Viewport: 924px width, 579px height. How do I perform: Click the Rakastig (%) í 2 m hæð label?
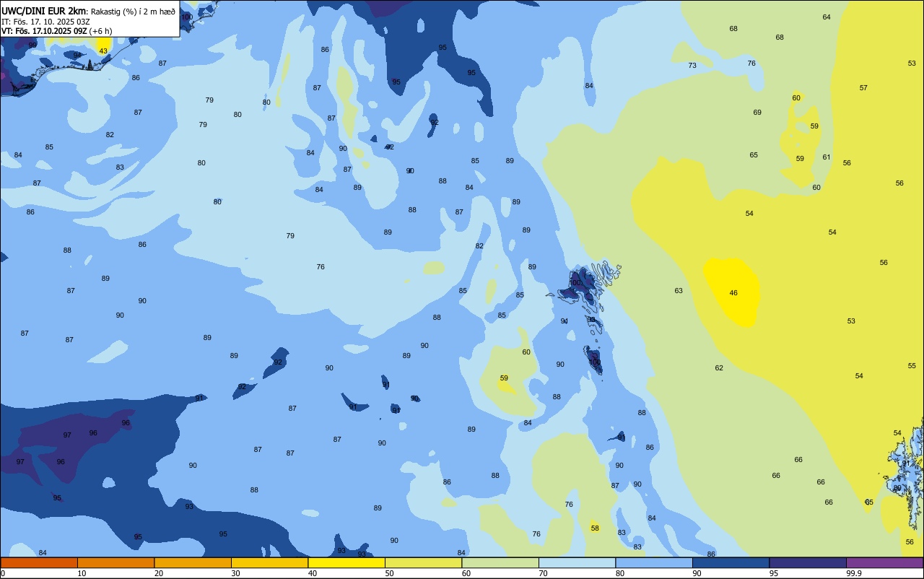[x=132, y=11]
